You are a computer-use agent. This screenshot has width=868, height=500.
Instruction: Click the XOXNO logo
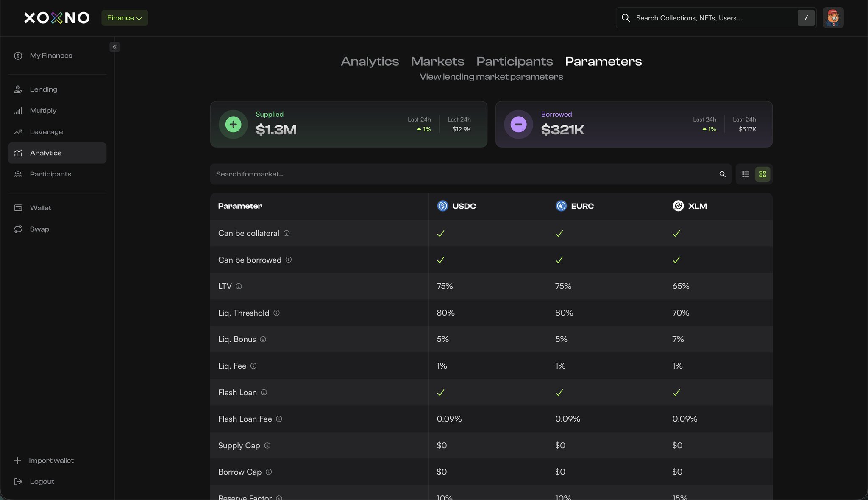(57, 18)
